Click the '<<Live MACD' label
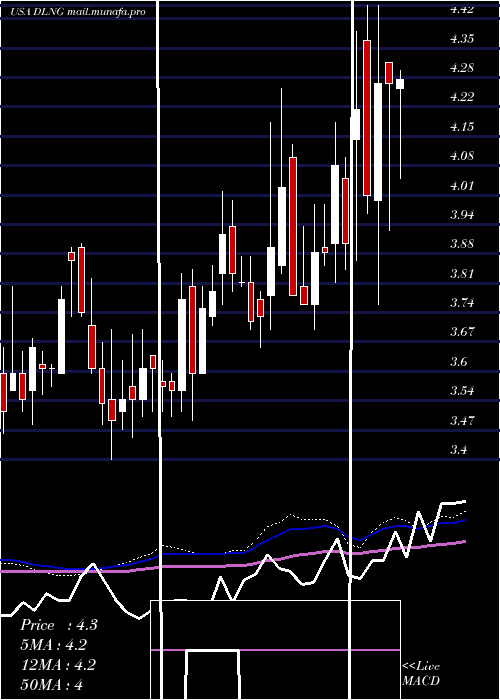 [421, 674]
